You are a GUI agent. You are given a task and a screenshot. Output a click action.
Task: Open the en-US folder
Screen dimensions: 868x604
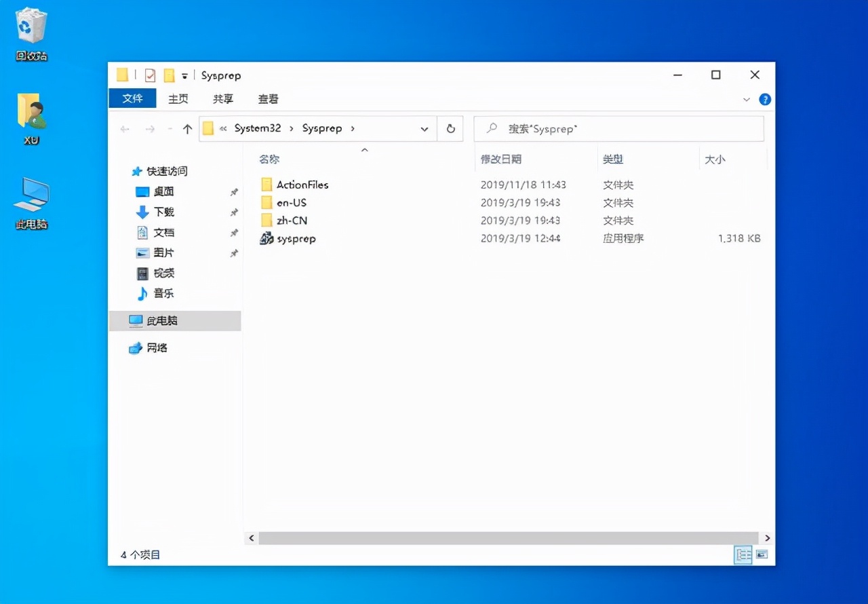tap(289, 202)
